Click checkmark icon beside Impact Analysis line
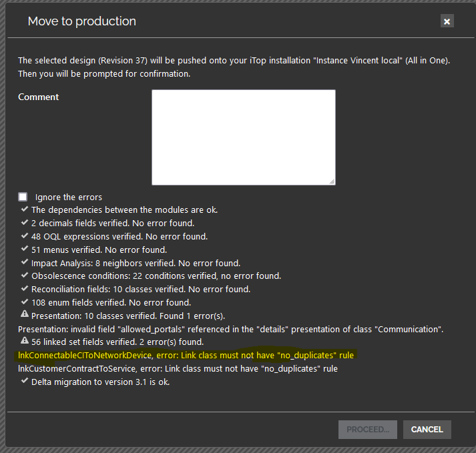476x453 pixels. click(x=24, y=263)
